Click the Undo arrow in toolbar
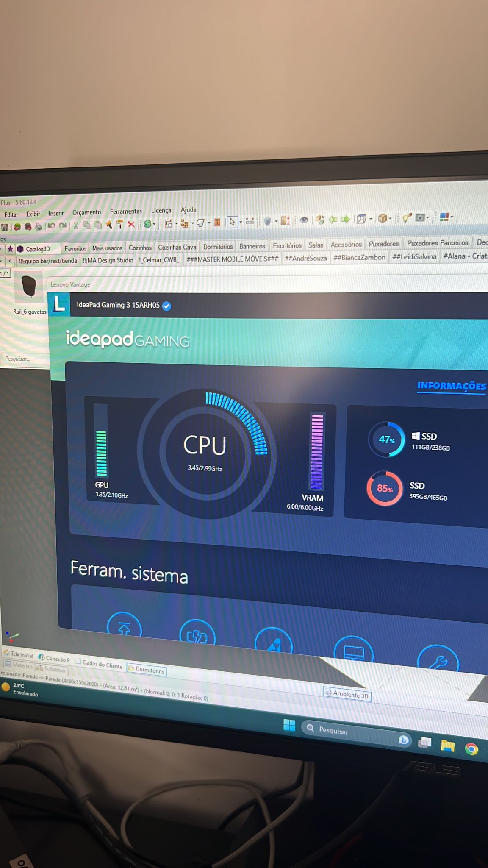This screenshot has width=488, height=868. tap(51, 225)
